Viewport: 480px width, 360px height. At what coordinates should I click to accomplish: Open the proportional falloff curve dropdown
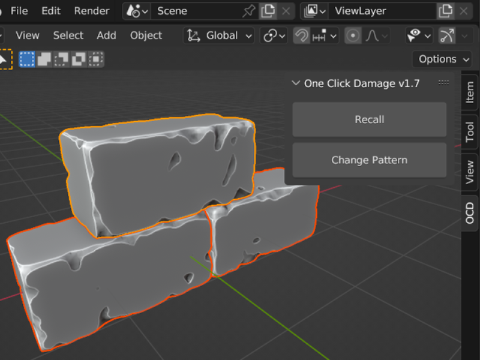[x=377, y=35]
